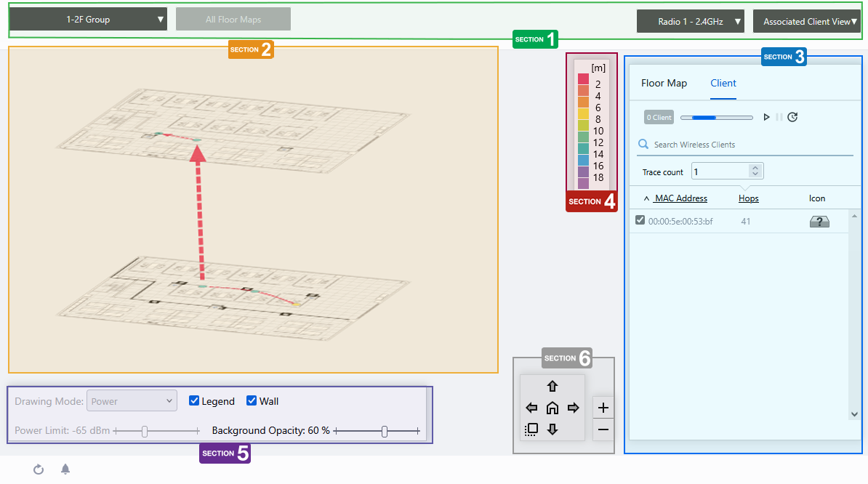The image size is (868, 484).
Task: Uncheck client 00:00:5e:00:53:bf checkbox
Action: pos(640,220)
